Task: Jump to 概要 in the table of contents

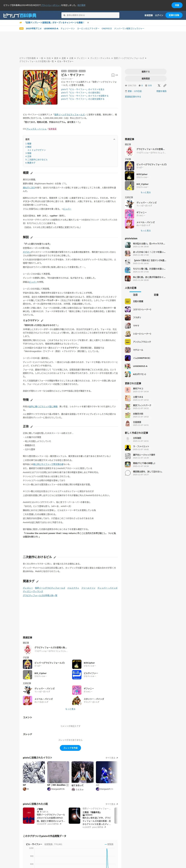Action: click(x=28, y=144)
